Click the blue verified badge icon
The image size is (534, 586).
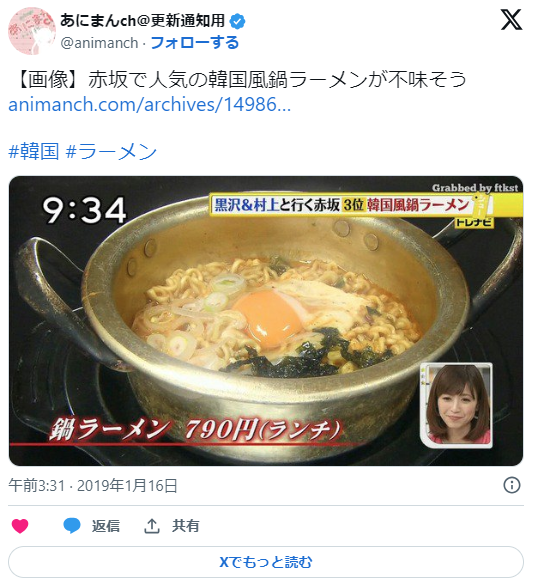(x=237, y=21)
